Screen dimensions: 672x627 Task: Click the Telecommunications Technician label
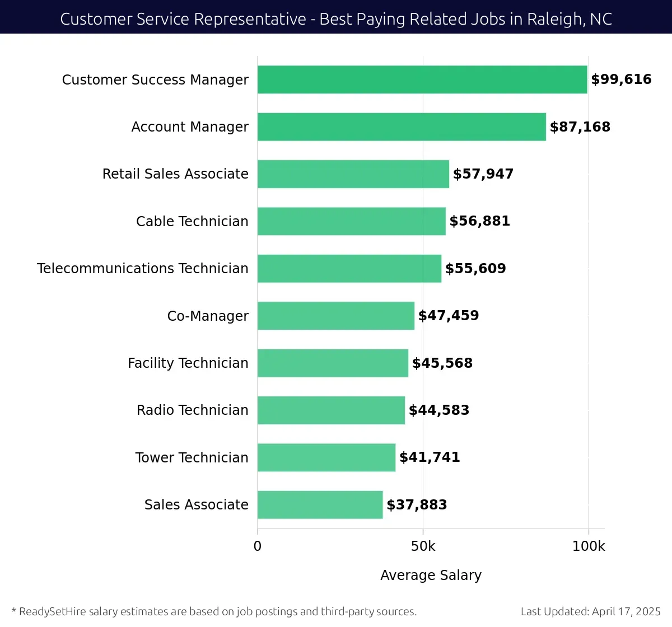coord(143,269)
